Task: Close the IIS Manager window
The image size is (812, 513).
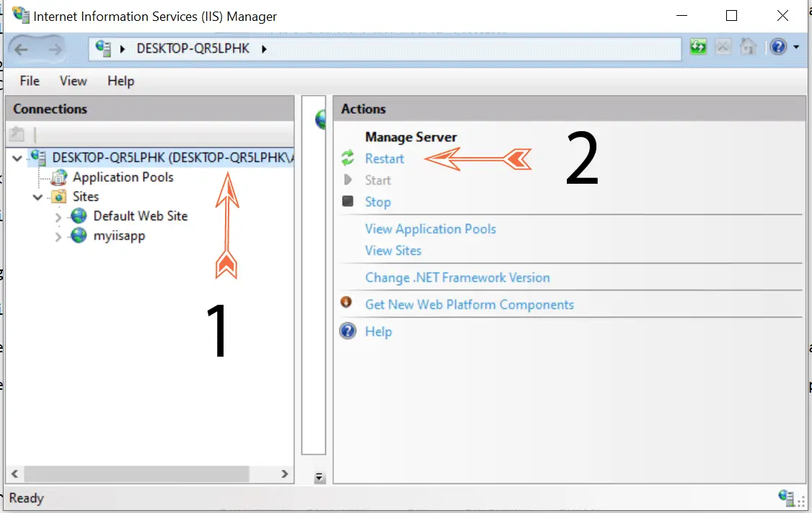Action: [782, 16]
